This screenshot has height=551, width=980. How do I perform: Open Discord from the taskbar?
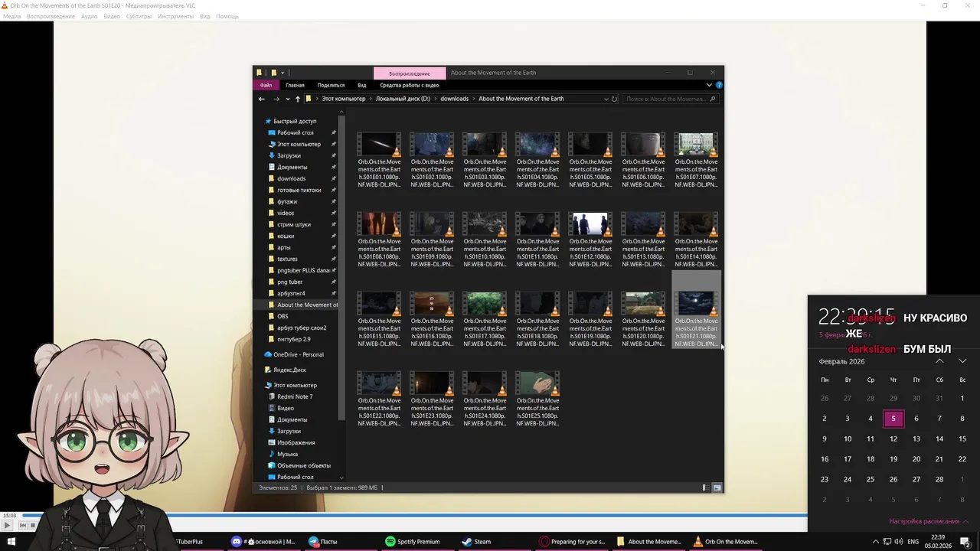tap(264, 542)
